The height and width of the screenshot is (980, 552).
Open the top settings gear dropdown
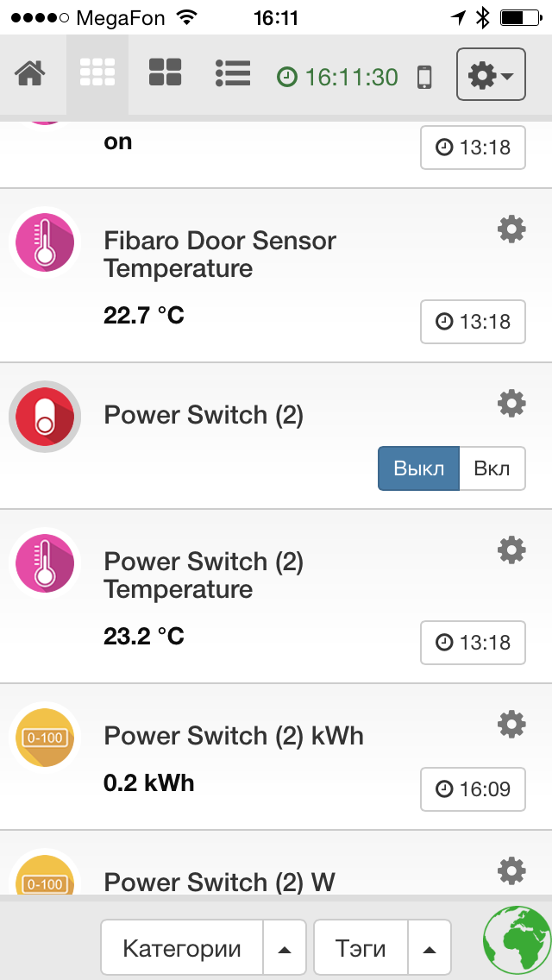491,75
